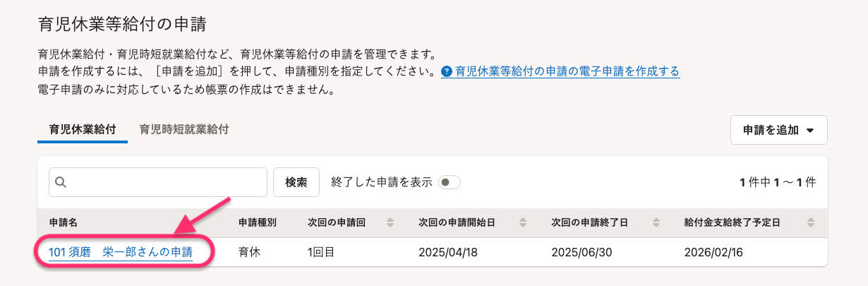Click the 申請名 column header
Screen dimensions: 868x286
[x=63, y=222]
